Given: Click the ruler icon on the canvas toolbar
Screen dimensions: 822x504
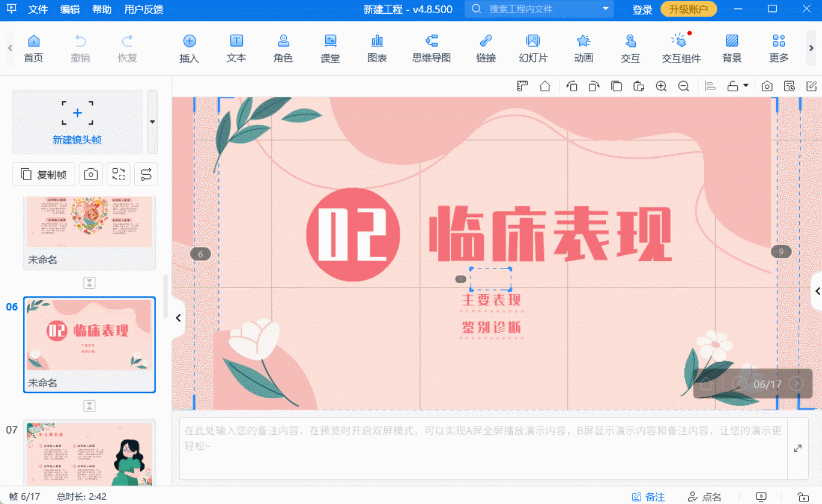Looking at the screenshot, I should click(522, 86).
